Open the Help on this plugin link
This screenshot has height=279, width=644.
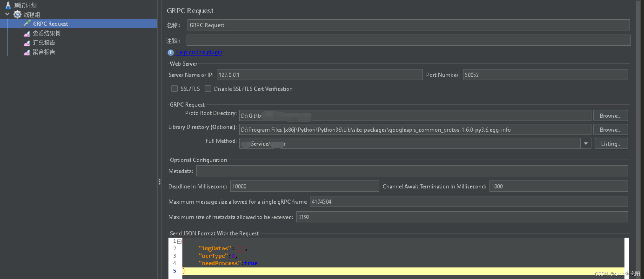pos(199,52)
